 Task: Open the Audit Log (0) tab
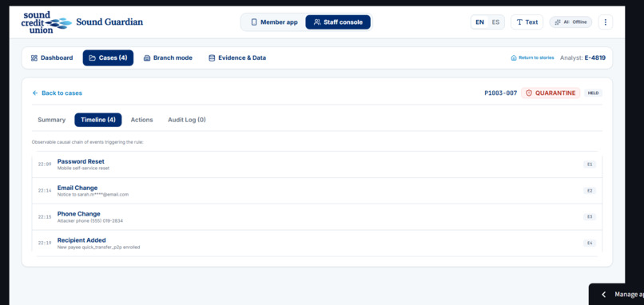[186, 120]
